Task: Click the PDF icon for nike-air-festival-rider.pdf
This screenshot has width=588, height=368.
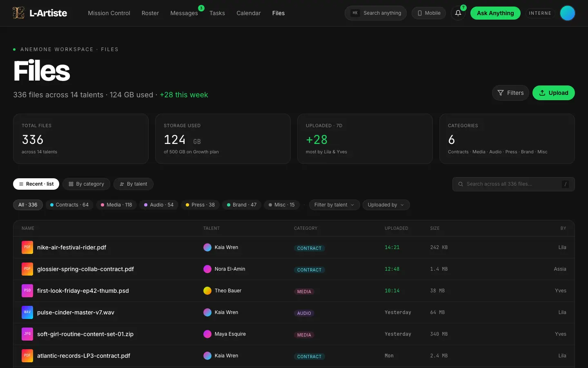Action: 27,247
